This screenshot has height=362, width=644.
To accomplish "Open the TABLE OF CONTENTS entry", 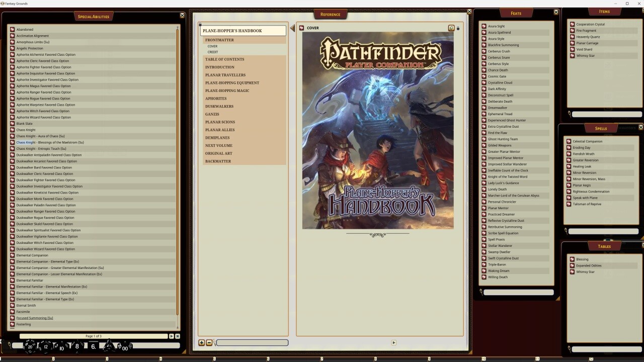I will tap(224, 59).
